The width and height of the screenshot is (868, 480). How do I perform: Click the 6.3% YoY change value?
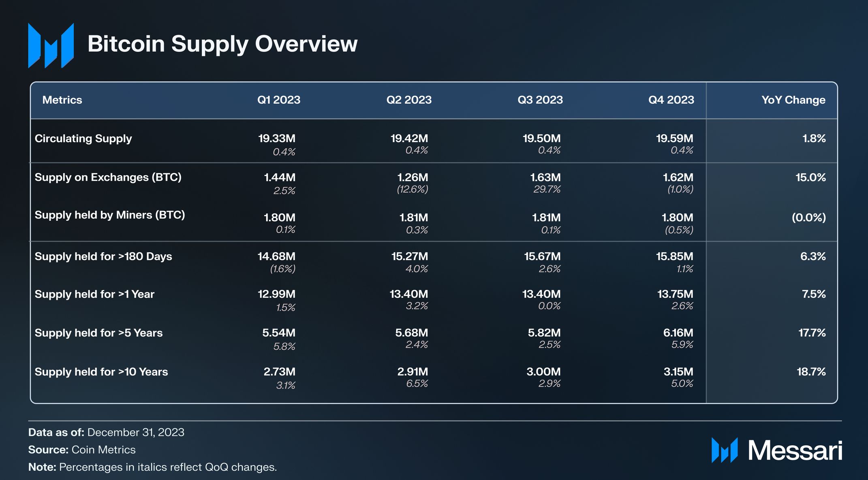click(813, 256)
